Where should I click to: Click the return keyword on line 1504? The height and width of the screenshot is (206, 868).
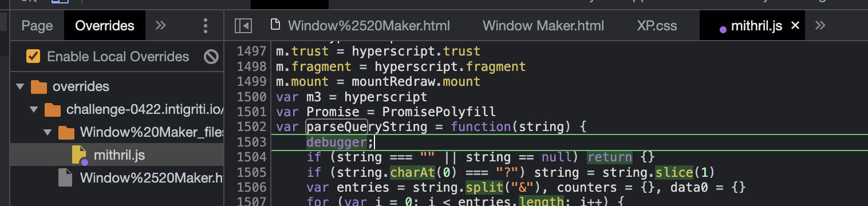click(610, 157)
